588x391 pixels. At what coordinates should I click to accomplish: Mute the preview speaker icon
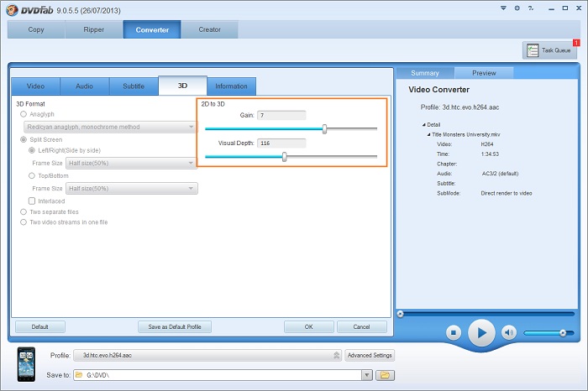[x=509, y=332]
